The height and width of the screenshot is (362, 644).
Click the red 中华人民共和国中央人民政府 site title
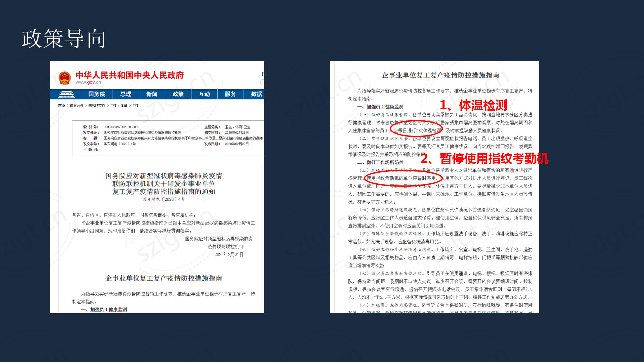tap(130, 75)
